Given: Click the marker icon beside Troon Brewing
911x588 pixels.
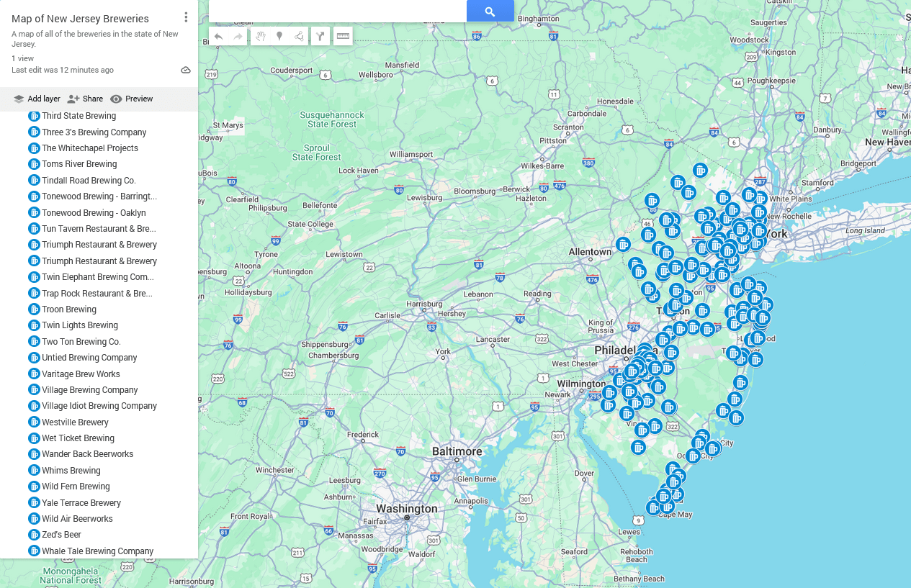Looking at the screenshot, I should click(x=34, y=309).
